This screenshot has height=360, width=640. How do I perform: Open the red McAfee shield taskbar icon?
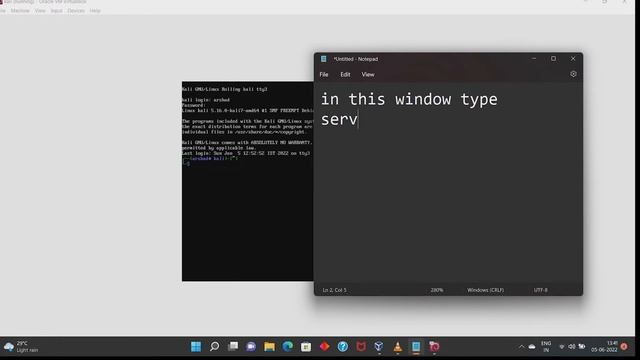(x=361, y=347)
